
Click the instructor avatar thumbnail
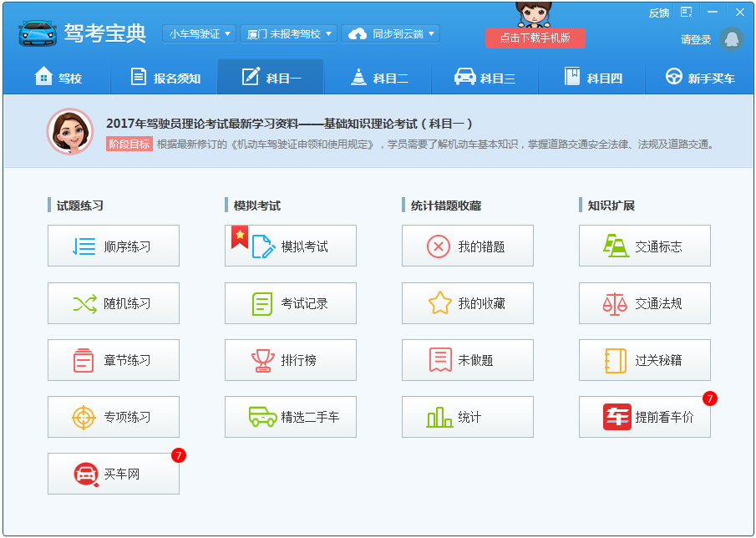pos(69,132)
